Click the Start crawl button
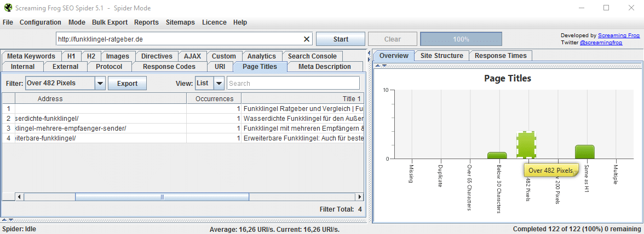Screen dimensions: 644x234 [x=341, y=39]
